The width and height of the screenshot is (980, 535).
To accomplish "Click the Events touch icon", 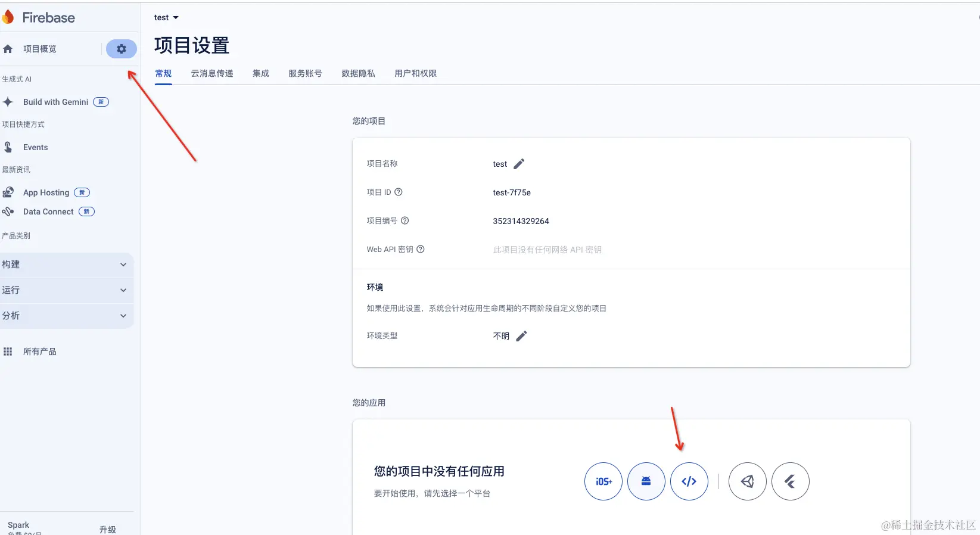I will tap(8, 147).
